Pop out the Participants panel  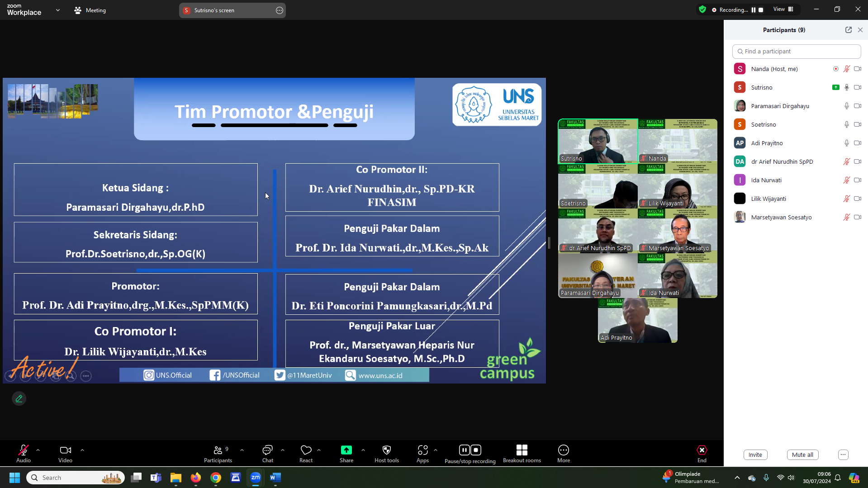849,30
